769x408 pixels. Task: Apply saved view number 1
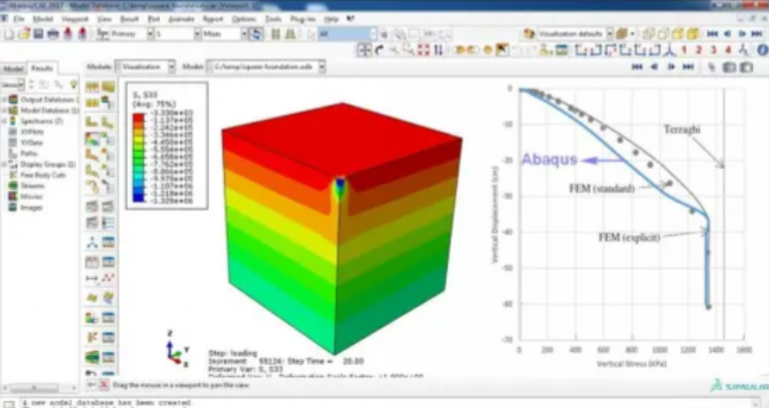(684, 50)
